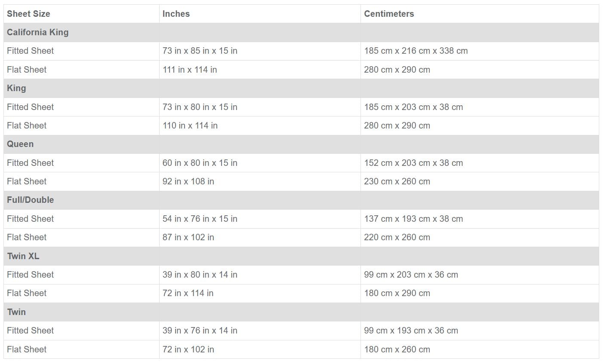Click the 220 cm x 260 cm cell
The height and width of the screenshot is (364, 604).
(x=397, y=237)
